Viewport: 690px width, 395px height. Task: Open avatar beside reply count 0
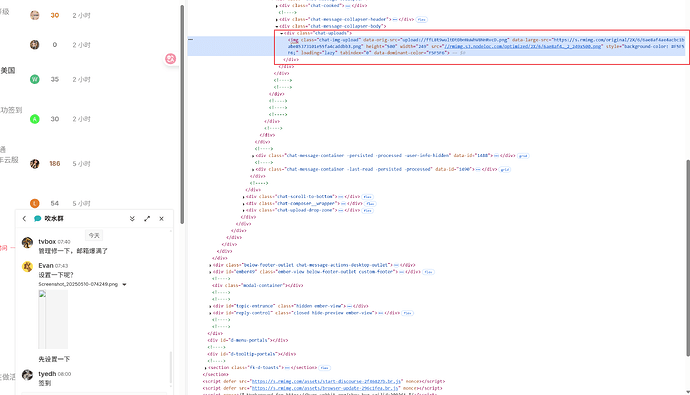tap(35, 44)
